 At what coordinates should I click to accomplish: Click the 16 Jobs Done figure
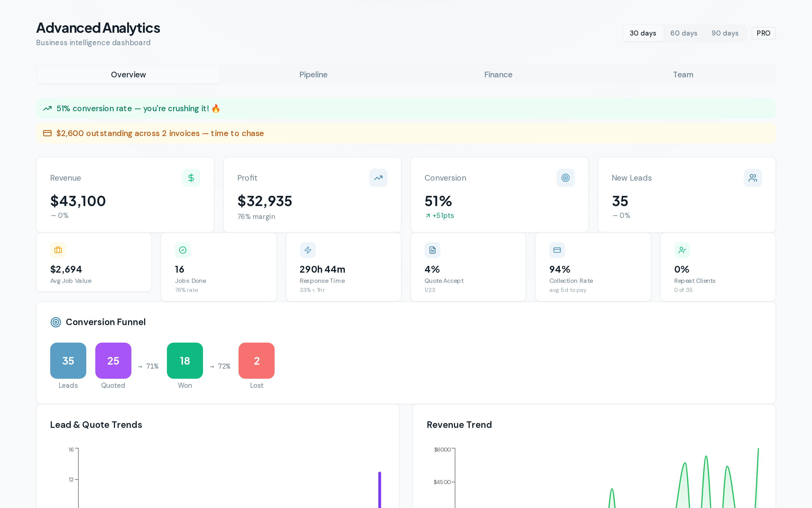180,269
